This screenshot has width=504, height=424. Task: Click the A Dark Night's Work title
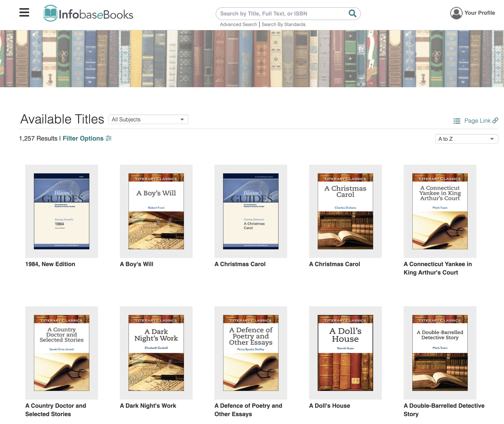click(148, 406)
